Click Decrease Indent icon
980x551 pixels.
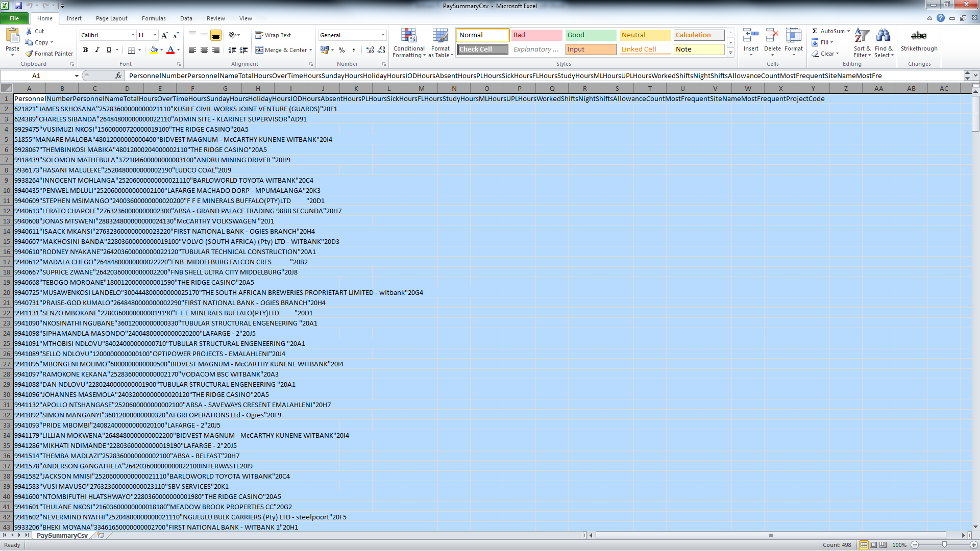(x=232, y=50)
